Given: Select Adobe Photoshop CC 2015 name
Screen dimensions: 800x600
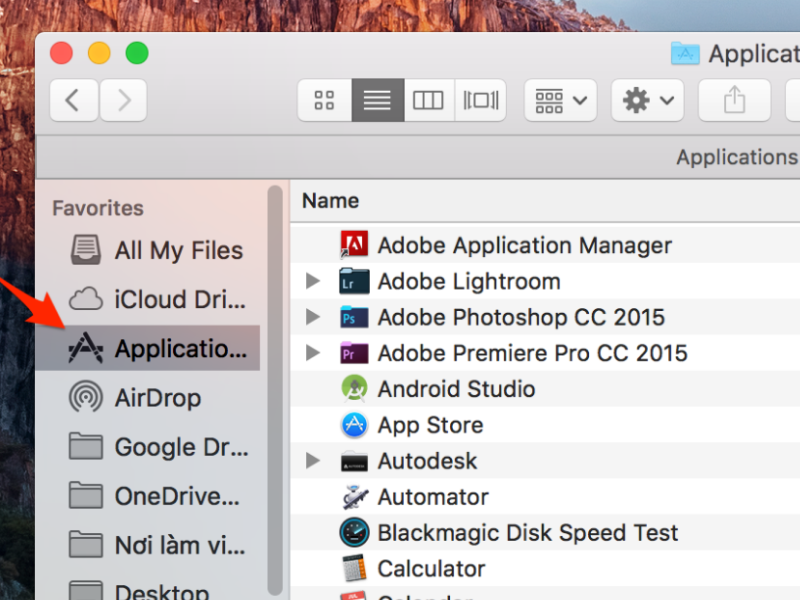Looking at the screenshot, I should [521, 317].
